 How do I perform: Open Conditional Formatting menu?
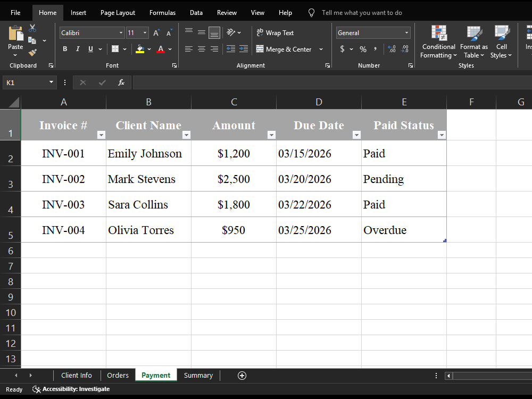coord(439,41)
